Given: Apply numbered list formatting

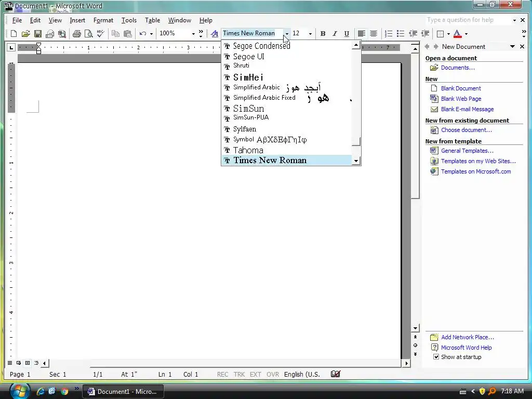Looking at the screenshot, I should [389, 34].
